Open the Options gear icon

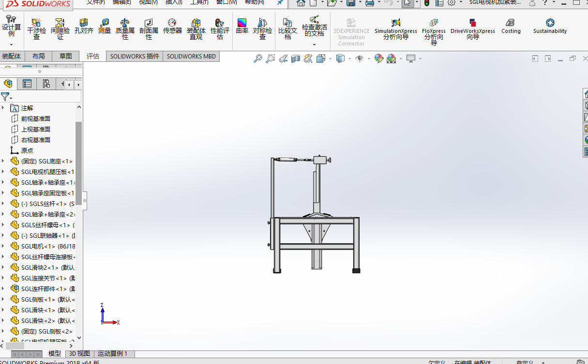point(452,3)
